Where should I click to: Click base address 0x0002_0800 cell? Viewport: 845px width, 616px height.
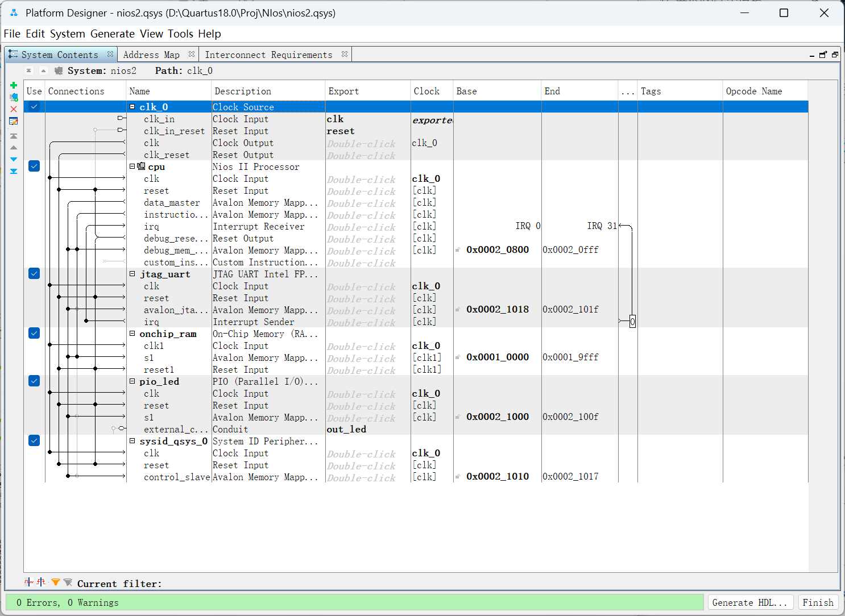tap(498, 249)
